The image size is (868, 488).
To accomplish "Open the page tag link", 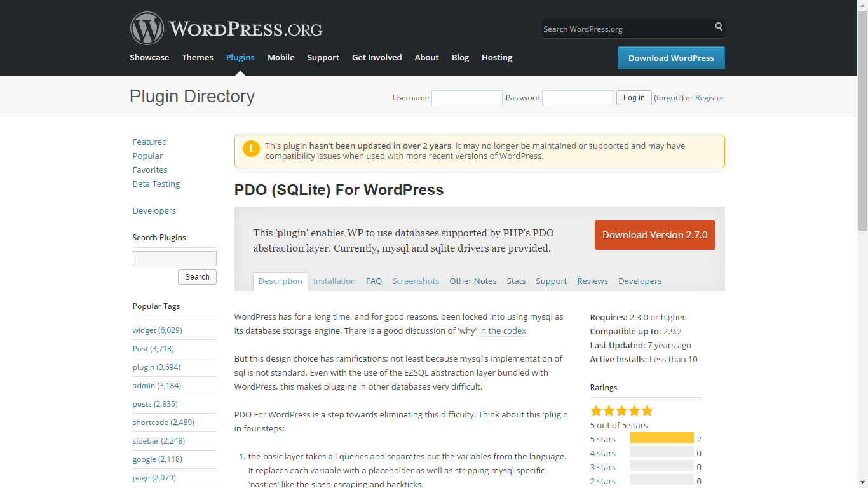I will tap(154, 478).
